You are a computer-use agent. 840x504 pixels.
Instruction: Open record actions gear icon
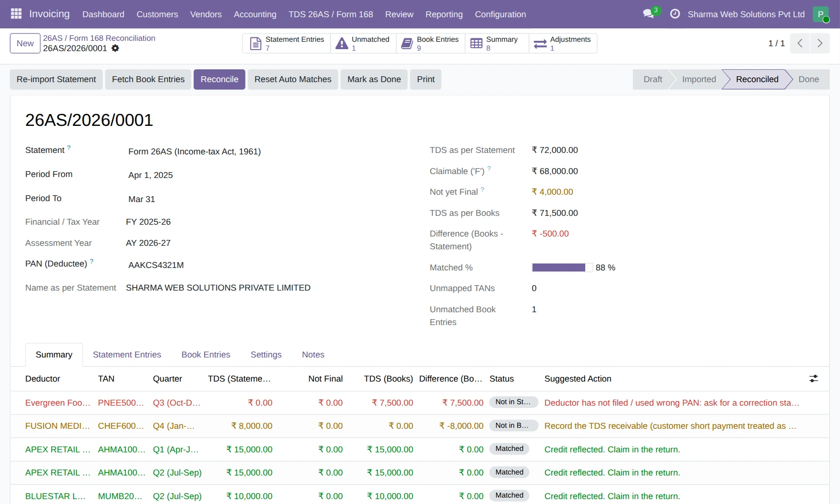click(115, 48)
